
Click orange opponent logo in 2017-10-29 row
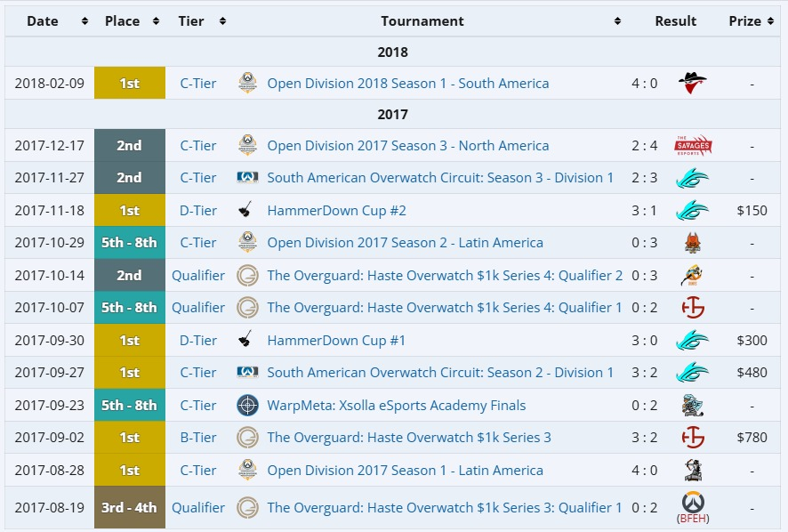tap(693, 243)
